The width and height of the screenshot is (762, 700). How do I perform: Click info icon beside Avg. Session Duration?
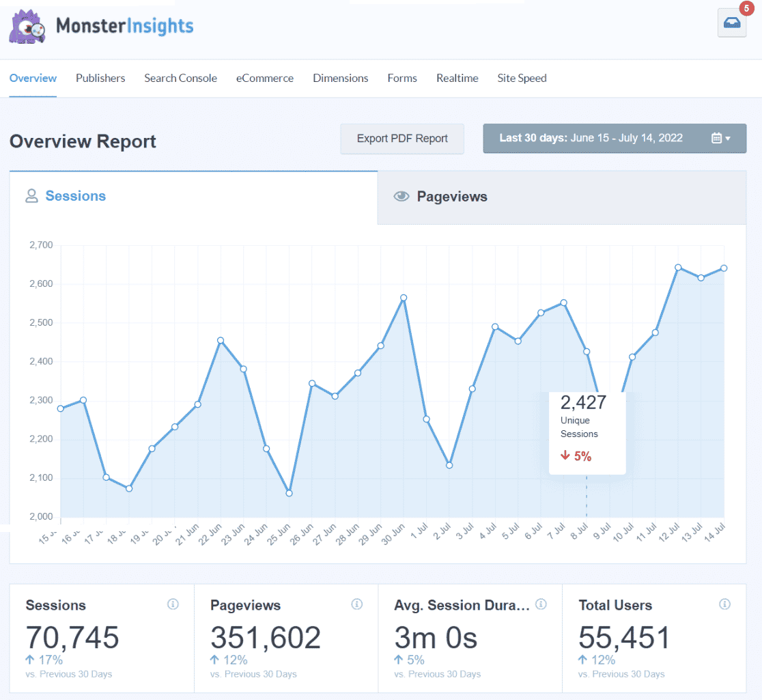tap(541, 604)
